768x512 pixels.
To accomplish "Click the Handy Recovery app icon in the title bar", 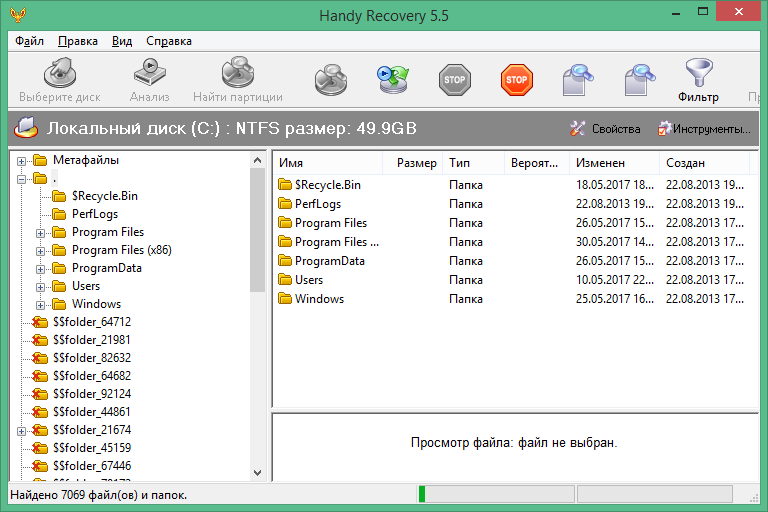I will click(x=18, y=15).
